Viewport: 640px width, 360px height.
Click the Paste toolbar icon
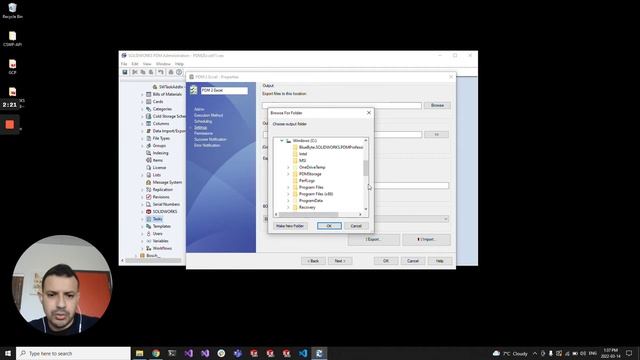(151, 72)
